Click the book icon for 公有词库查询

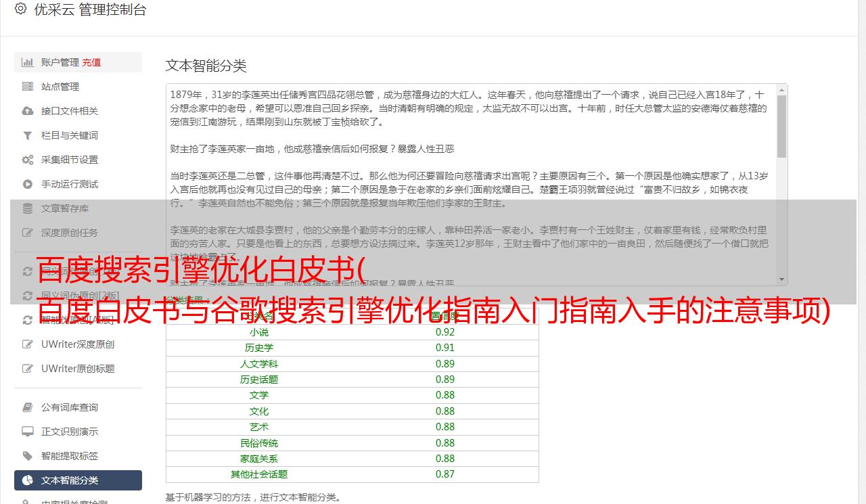tap(28, 407)
